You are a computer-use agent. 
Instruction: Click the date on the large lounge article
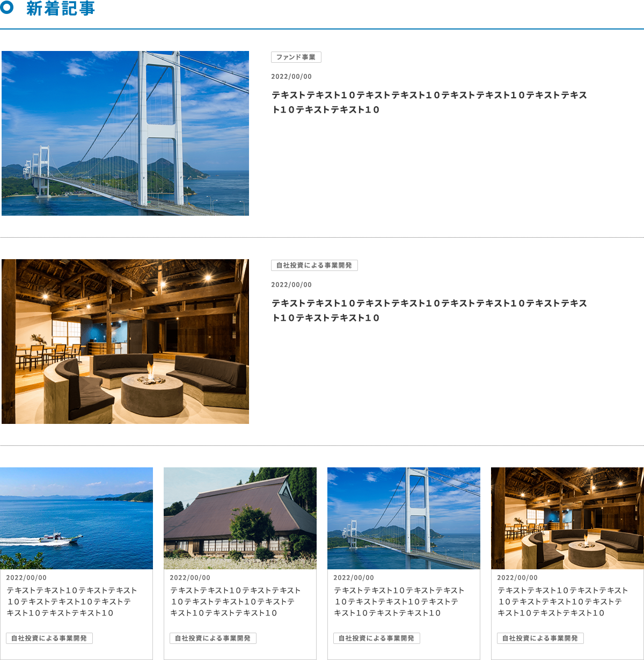coord(291,285)
